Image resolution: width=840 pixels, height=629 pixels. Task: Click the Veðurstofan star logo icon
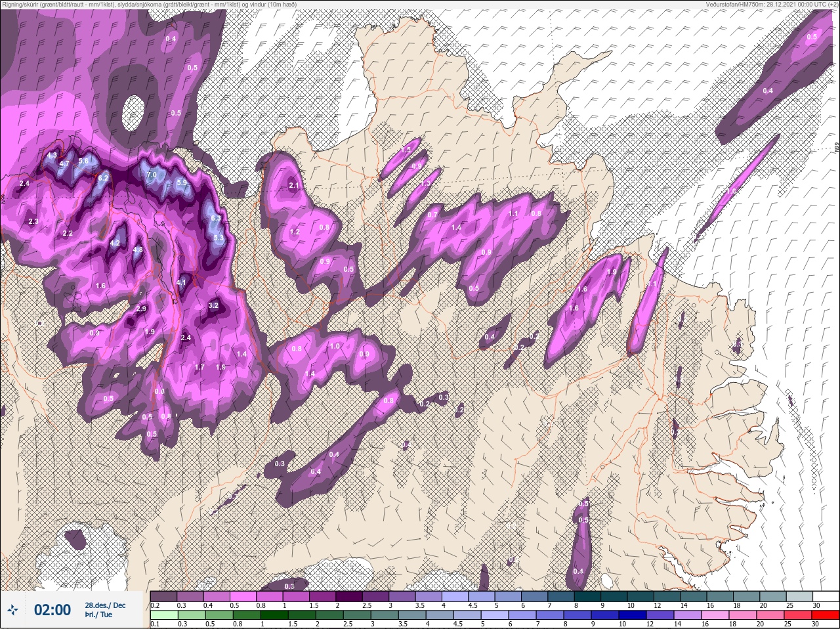12,610
